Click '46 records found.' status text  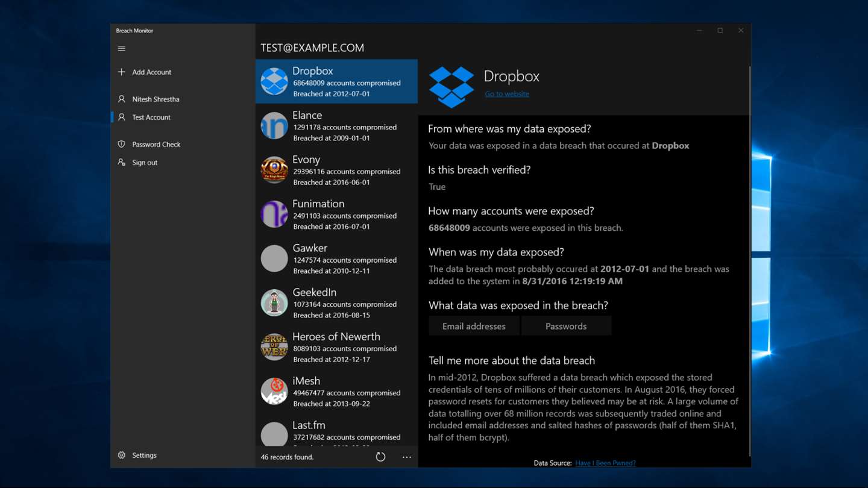click(x=287, y=457)
